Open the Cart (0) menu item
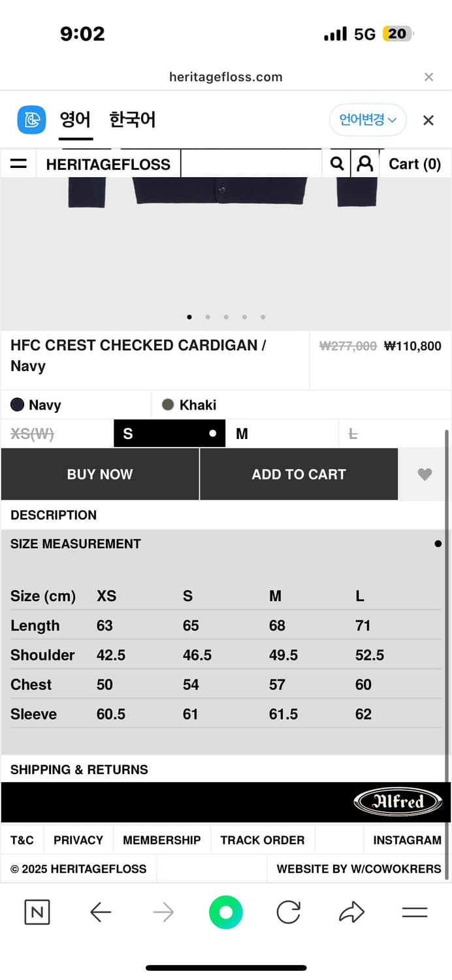 (x=415, y=164)
